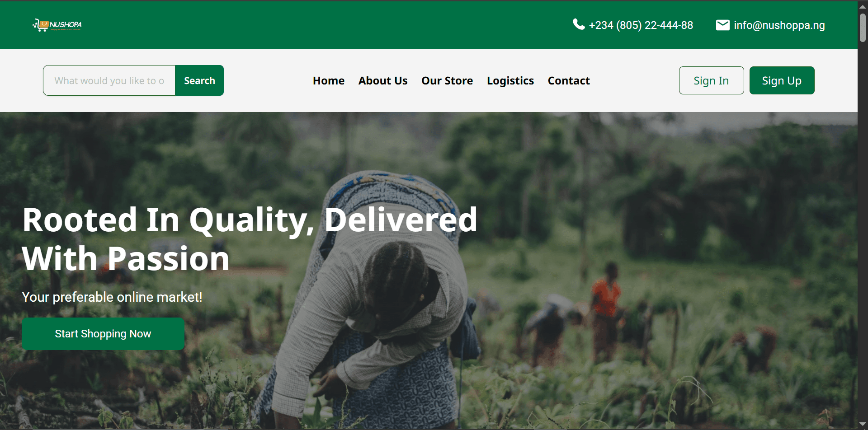Click the Start Shopping Now button
Screen dimensions: 868x430
pos(103,334)
